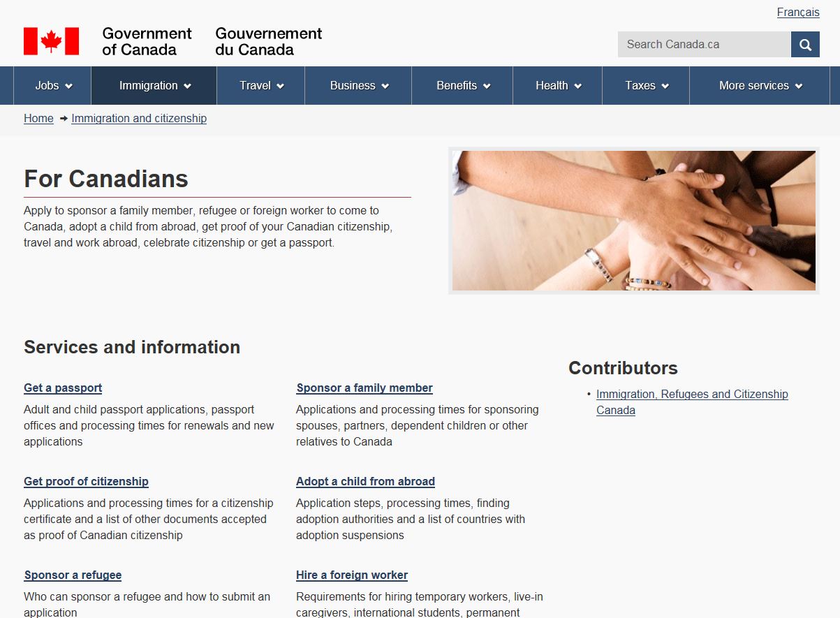Click the stacked hands photo
This screenshot has height=618, width=840.
pyautogui.click(x=634, y=221)
